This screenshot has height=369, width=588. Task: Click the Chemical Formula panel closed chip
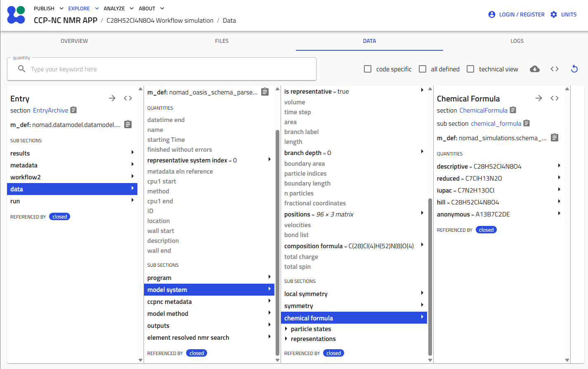coord(486,230)
